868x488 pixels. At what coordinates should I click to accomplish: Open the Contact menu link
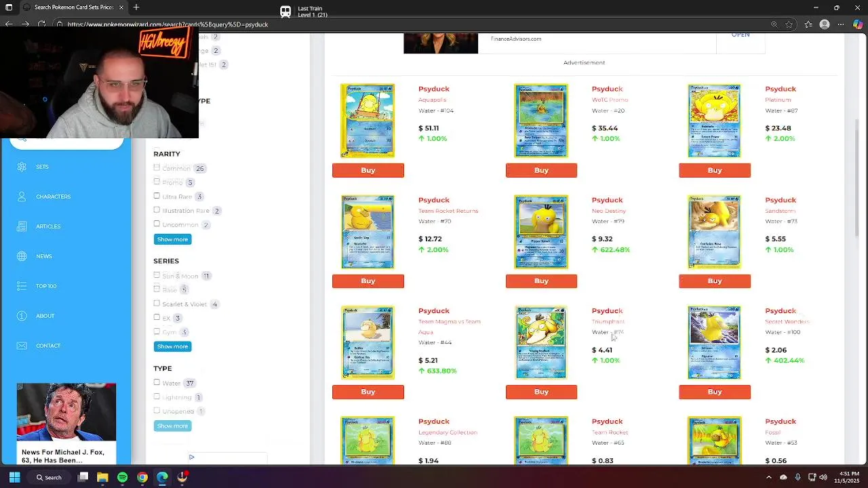coord(48,346)
